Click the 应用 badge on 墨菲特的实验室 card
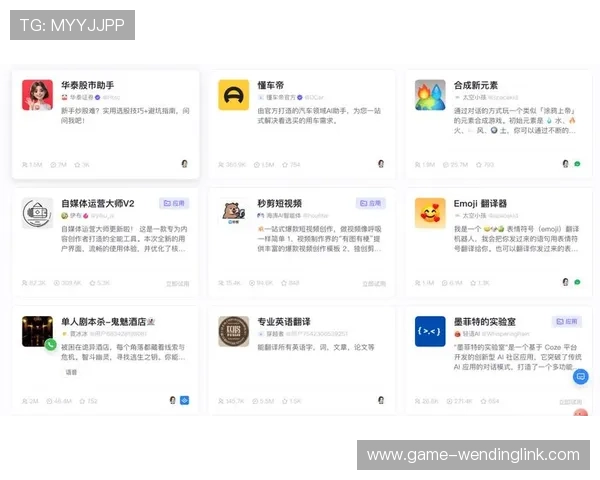Viewport: 600px width, 480px height. pos(567,322)
